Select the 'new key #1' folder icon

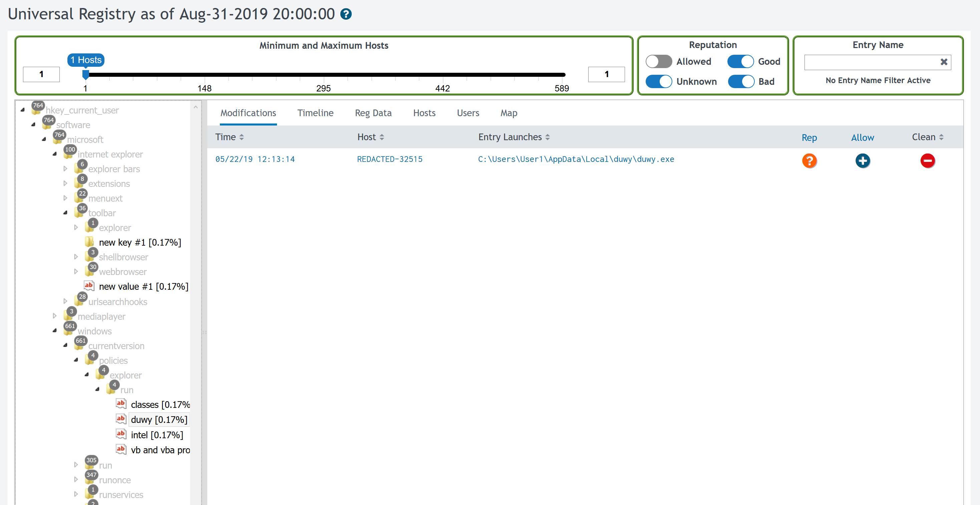(x=90, y=242)
